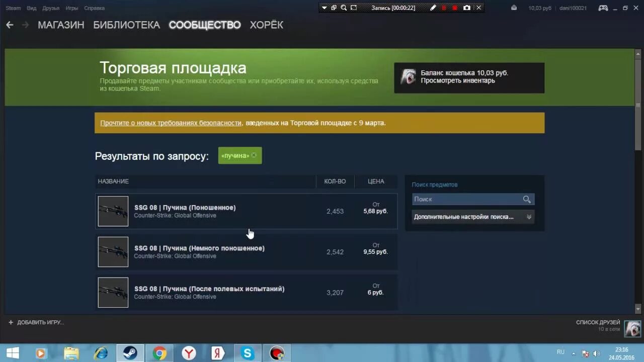Click the 5,68 руб. price
This screenshot has height=362, width=644.
coord(375,211)
